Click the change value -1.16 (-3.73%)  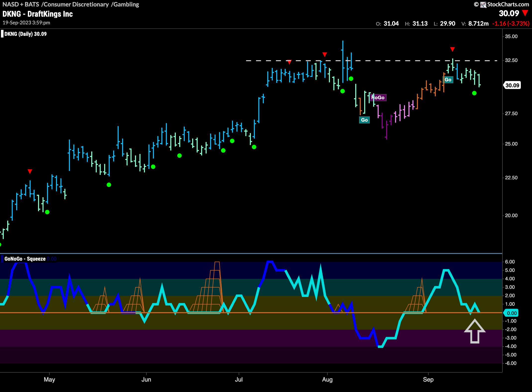click(x=511, y=24)
